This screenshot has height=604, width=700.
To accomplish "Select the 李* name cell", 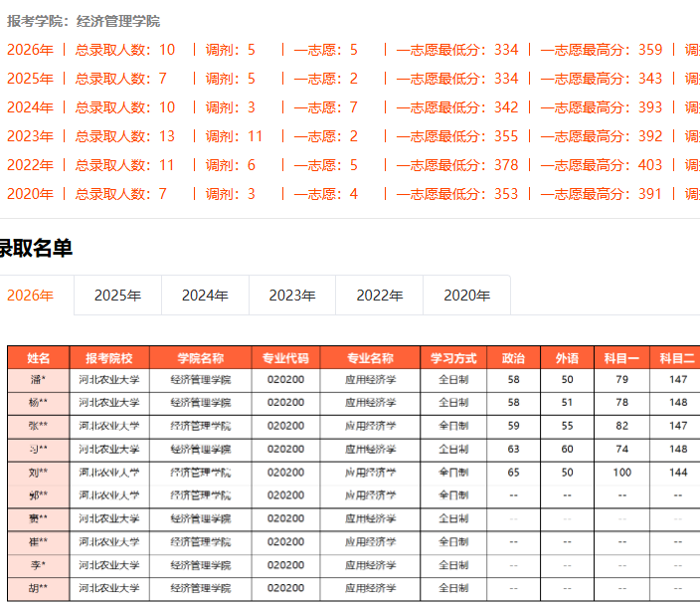I will tap(39, 565).
